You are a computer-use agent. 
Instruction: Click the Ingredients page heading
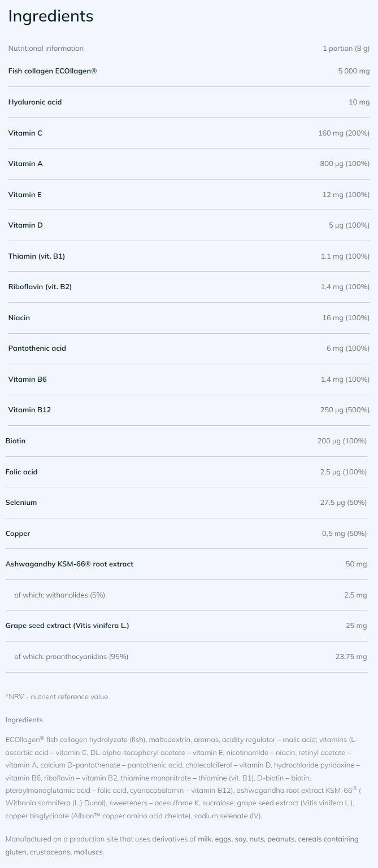tap(50, 16)
